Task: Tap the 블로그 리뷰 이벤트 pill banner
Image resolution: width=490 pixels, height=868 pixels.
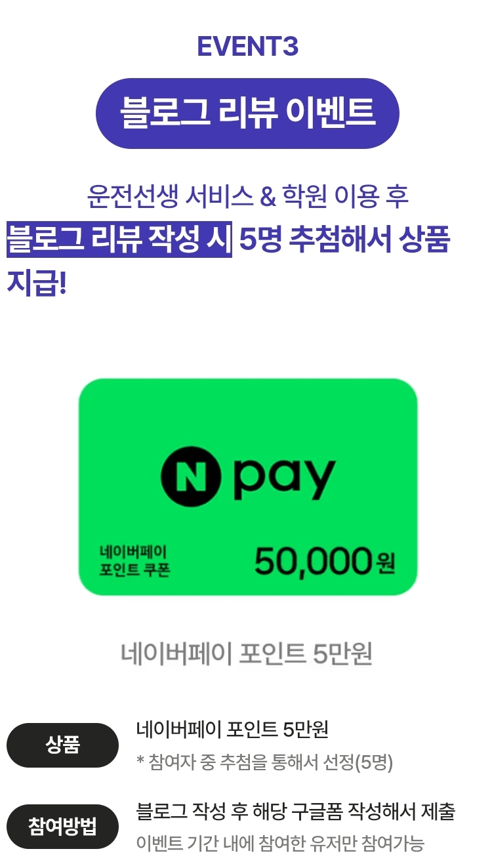Action: pyautogui.click(x=247, y=114)
